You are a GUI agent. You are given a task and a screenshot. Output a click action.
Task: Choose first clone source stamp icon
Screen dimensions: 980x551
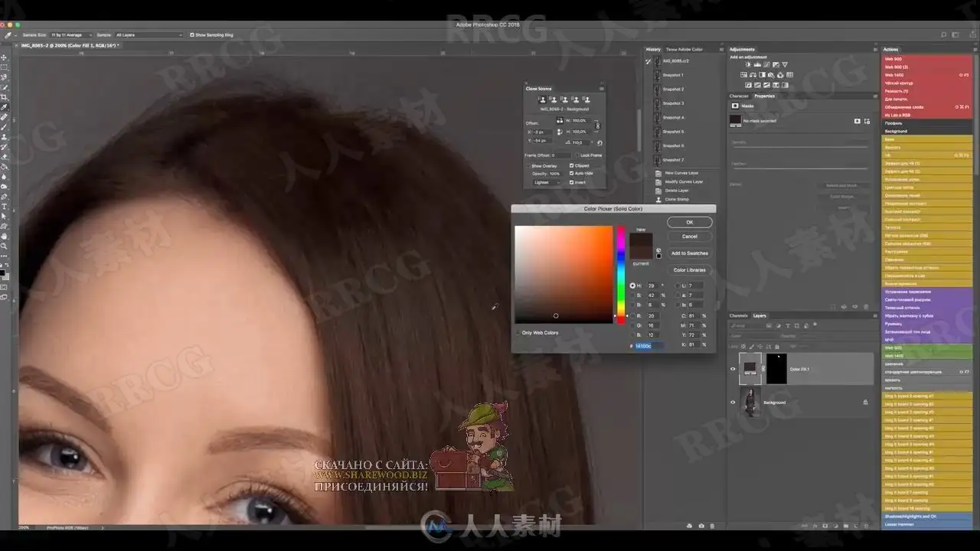542,99
